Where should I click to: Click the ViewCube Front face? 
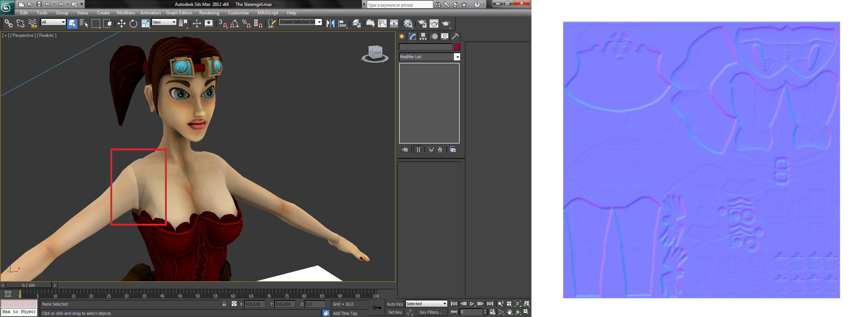[x=376, y=53]
